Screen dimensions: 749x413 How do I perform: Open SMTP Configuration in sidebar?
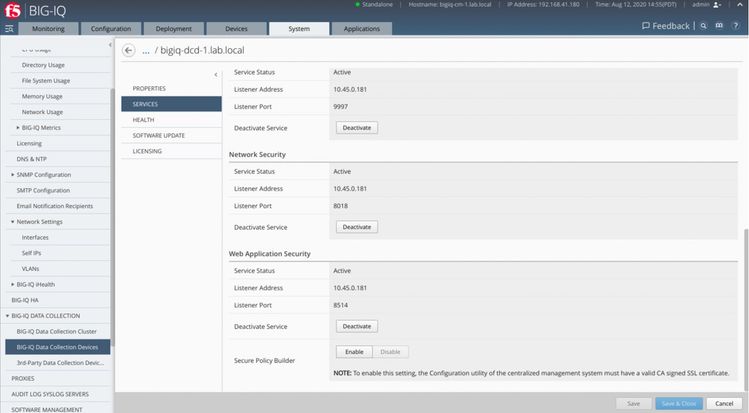click(x=43, y=191)
